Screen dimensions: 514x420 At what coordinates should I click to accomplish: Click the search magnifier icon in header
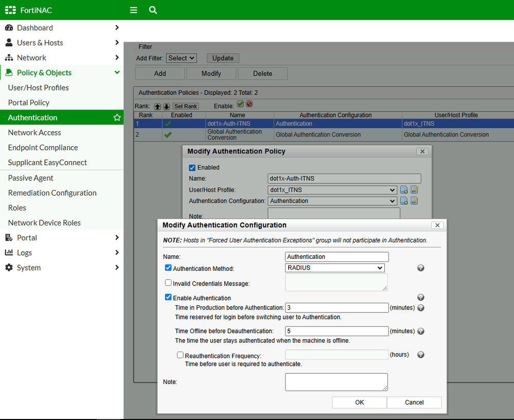[153, 10]
